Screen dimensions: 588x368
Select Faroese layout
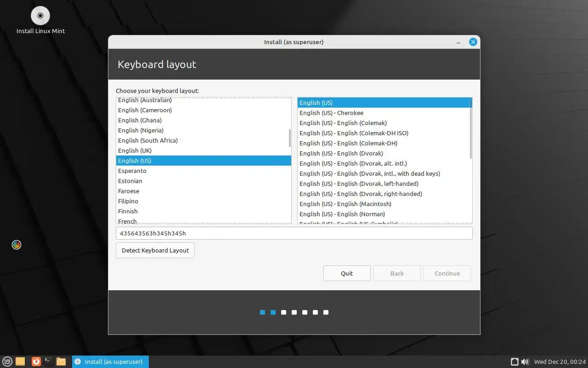click(x=204, y=191)
